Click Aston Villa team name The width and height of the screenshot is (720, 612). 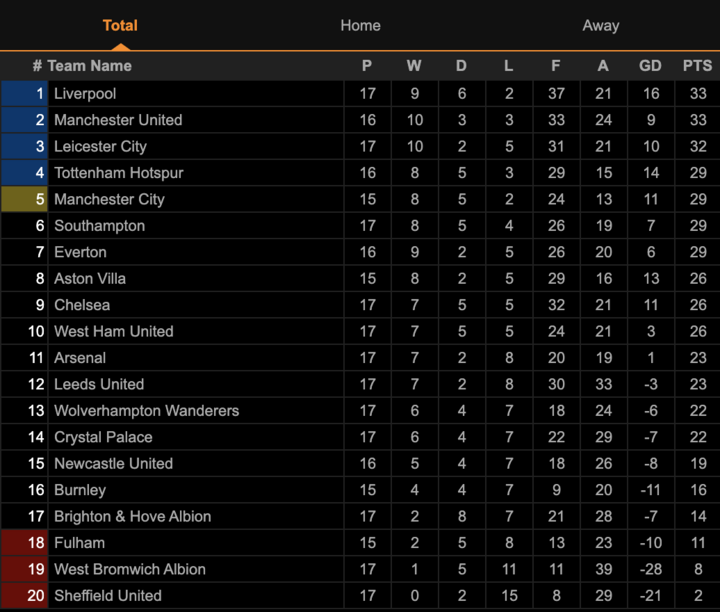(90, 279)
